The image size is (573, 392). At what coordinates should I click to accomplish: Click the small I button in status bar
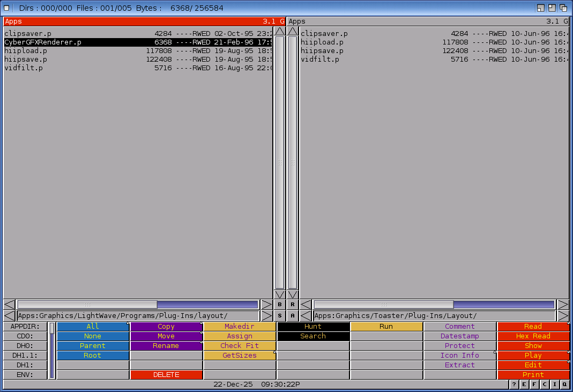[554, 384]
